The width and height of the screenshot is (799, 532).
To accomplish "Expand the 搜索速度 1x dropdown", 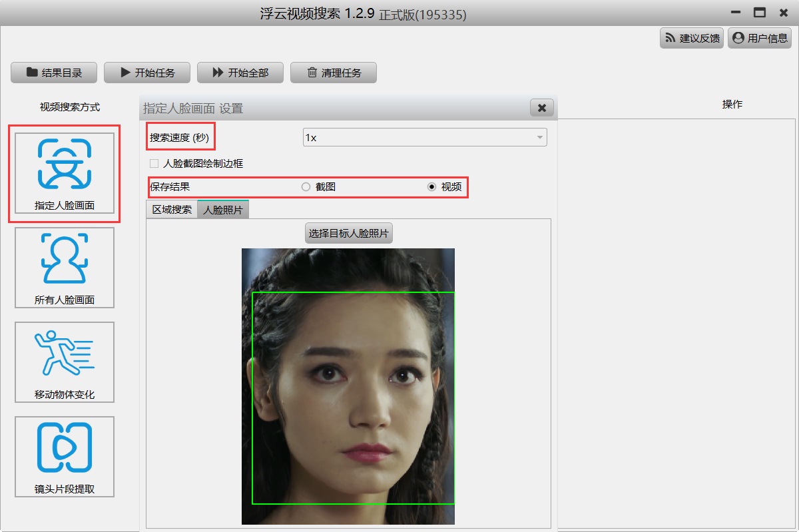I will (425, 138).
